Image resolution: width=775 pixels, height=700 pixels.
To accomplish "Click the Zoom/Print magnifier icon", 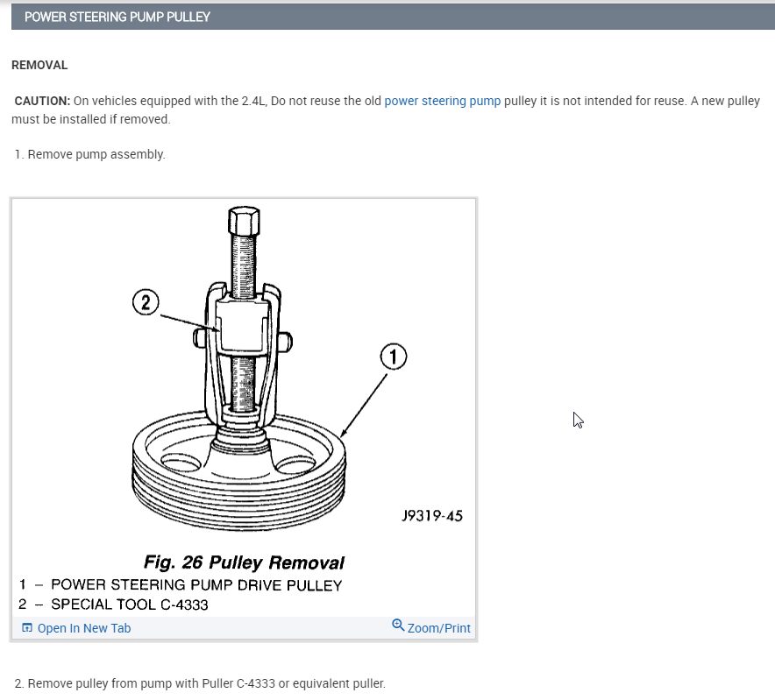I will click(x=398, y=626).
